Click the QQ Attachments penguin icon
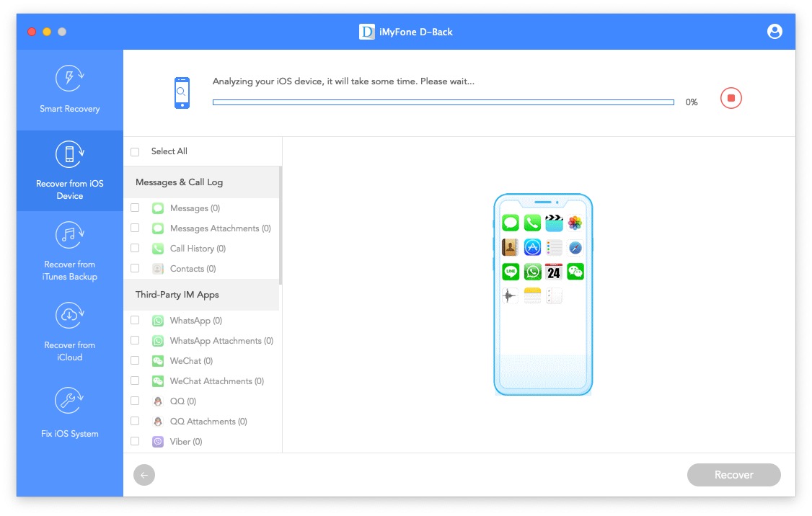Screen dimensions: 812x516 pos(158,422)
